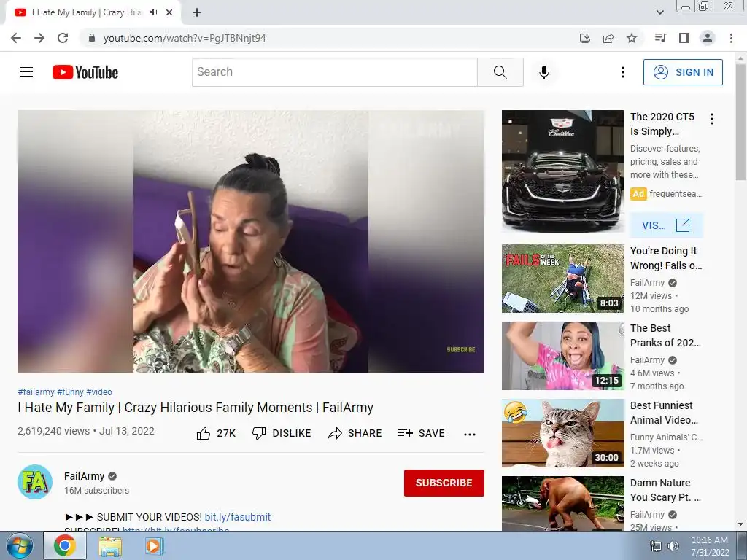Open the media controls icon in Chrome
747x560 pixels.
click(x=660, y=38)
